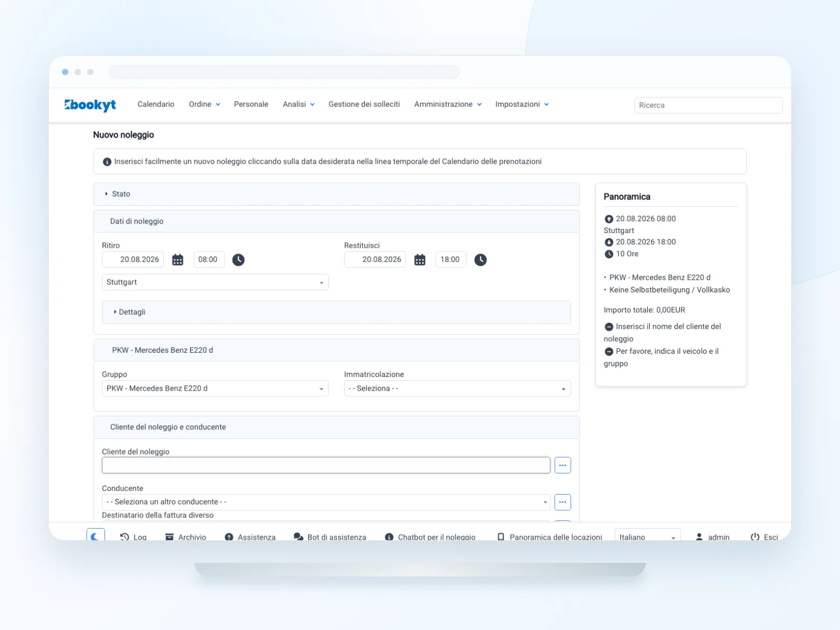
Task: Open the Ritiro time clock icon
Action: coord(238,260)
